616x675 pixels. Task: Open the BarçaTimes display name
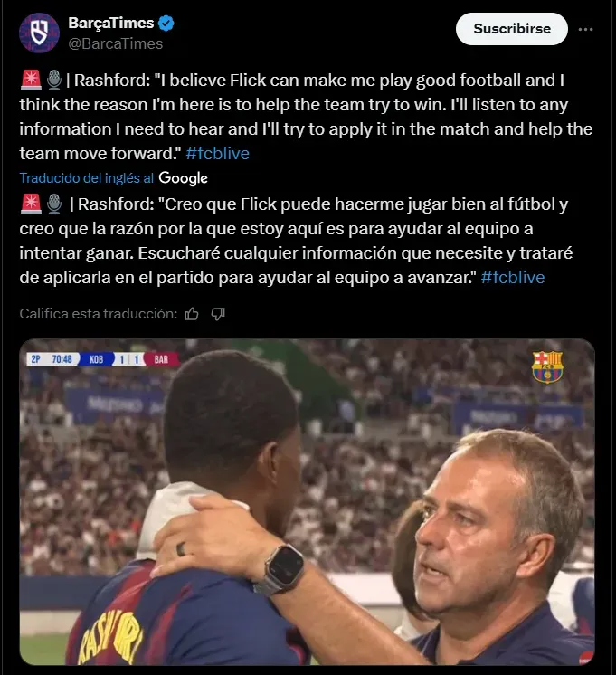tap(111, 23)
